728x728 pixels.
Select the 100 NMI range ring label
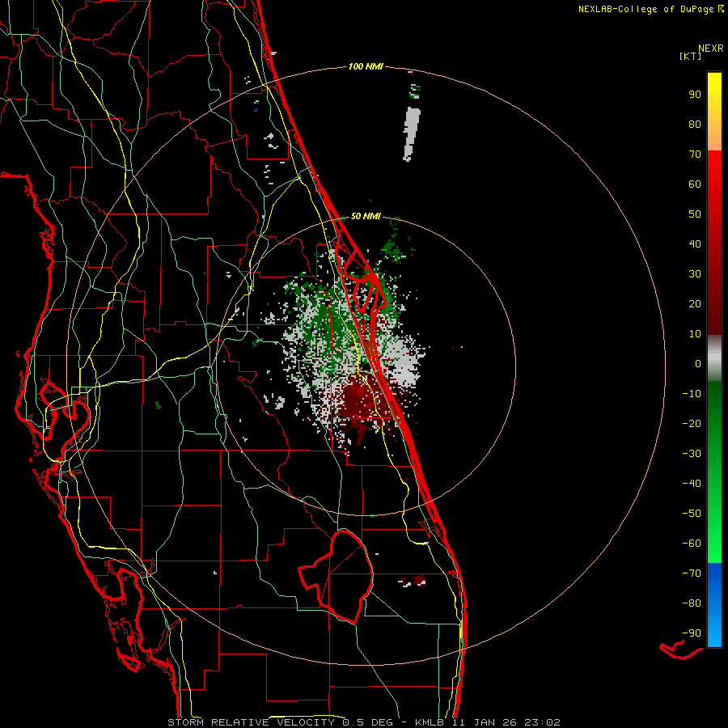[x=366, y=66]
